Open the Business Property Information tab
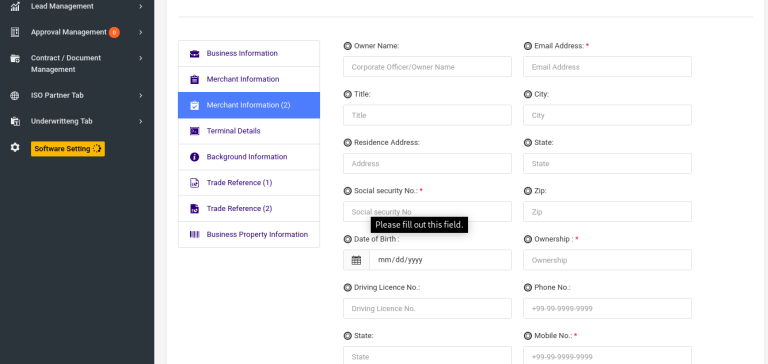 [x=249, y=235]
